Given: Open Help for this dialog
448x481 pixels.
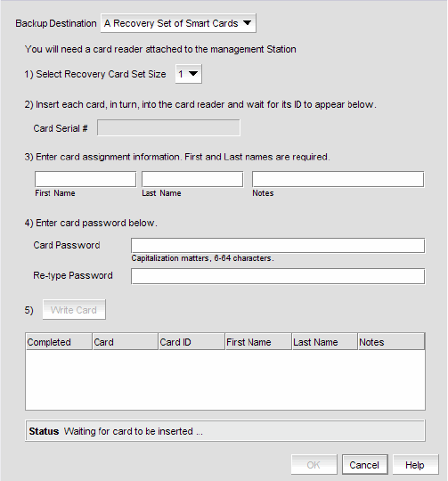Looking at the screenshot, I should [x=416, y=465].
